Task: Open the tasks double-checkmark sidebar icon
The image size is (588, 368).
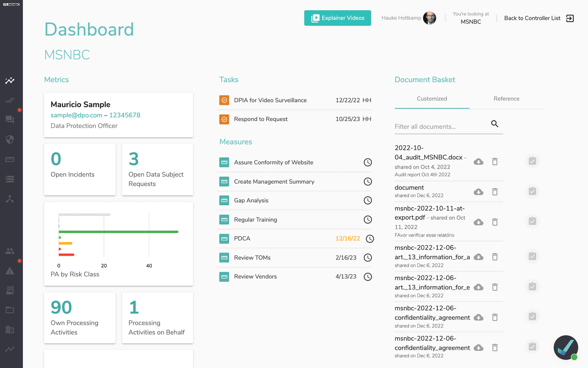Action: tap(10, 100)
